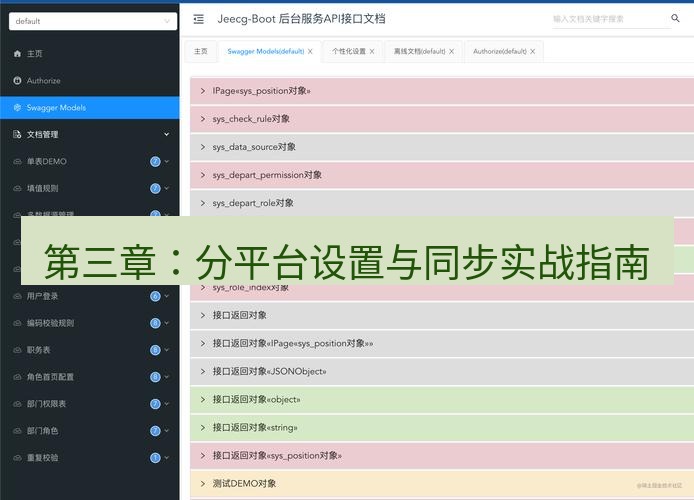Expand the sys_depart_permission对象 model
The width and height of the screenshot is (694, 500).
(x=442, y=175)
